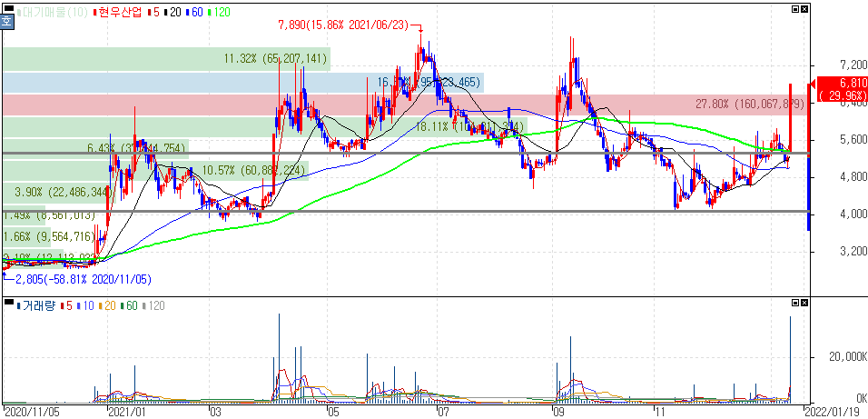This screenshot has width=868, height=419.
Task: Click the blue 호 button at top-left
Action: (6, 22)
